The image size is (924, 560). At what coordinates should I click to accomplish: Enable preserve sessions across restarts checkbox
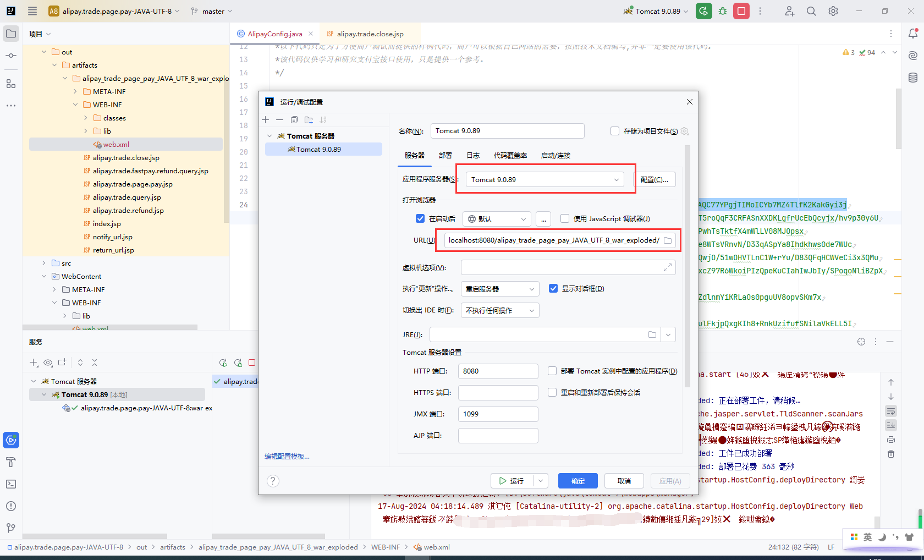tap(552, 392)
